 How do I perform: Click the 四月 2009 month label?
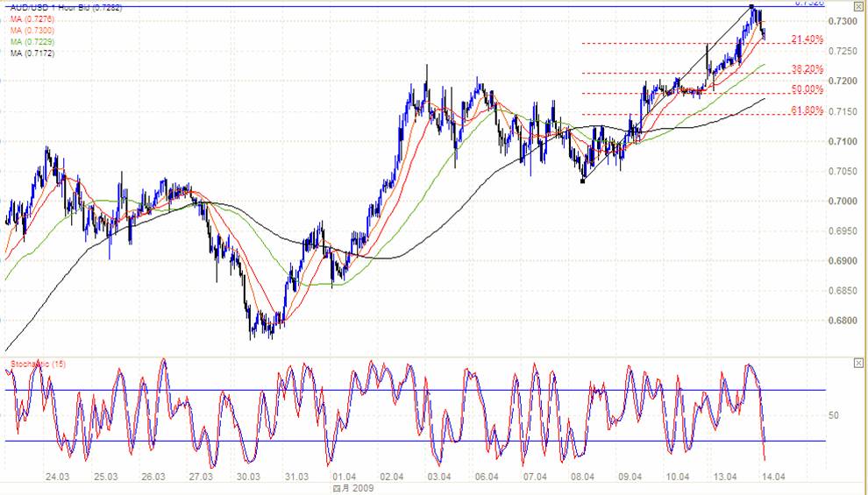click(353, 488)
